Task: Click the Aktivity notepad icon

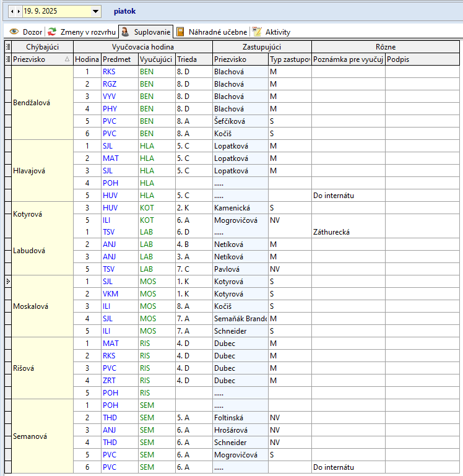Action: tap(257, 32)
